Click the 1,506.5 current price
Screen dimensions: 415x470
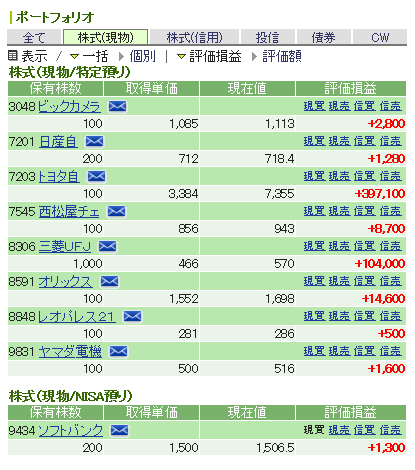pyautogui.click(x=275, y=448)
